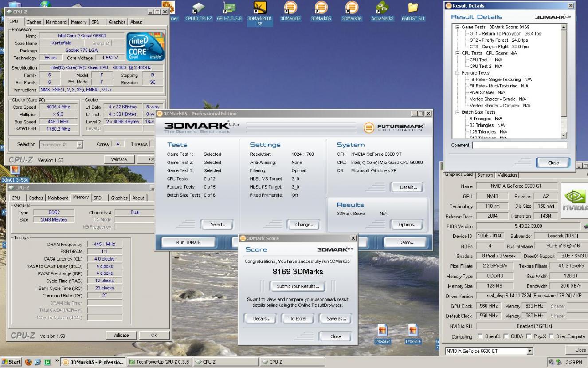588x368 pixels.
Task: Click Submit Your Results button
Action: tap(298, 286)
